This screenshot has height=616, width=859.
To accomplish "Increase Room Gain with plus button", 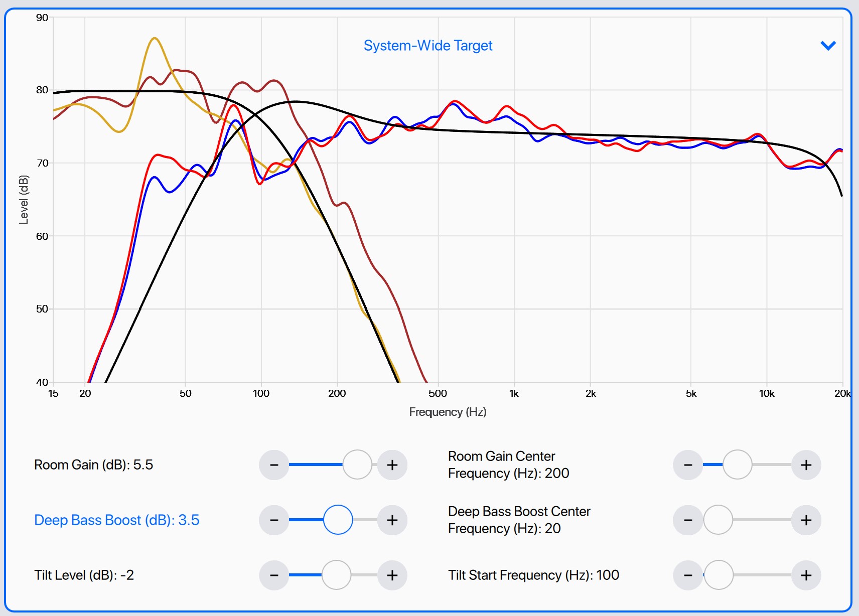I will 392,465.
